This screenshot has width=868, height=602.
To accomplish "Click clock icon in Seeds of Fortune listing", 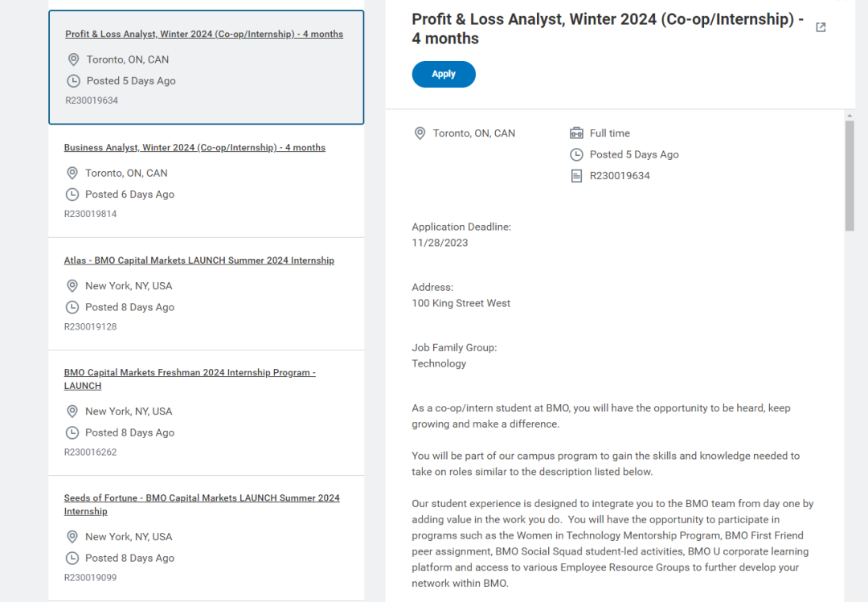I will tap(72, 559).
